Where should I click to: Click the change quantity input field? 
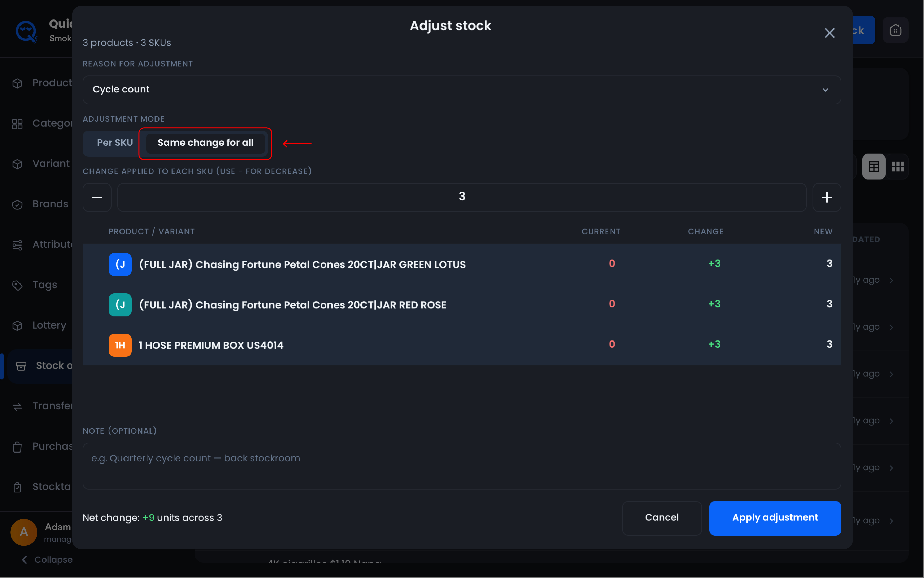pyautogui.click(x=462, y=197)
